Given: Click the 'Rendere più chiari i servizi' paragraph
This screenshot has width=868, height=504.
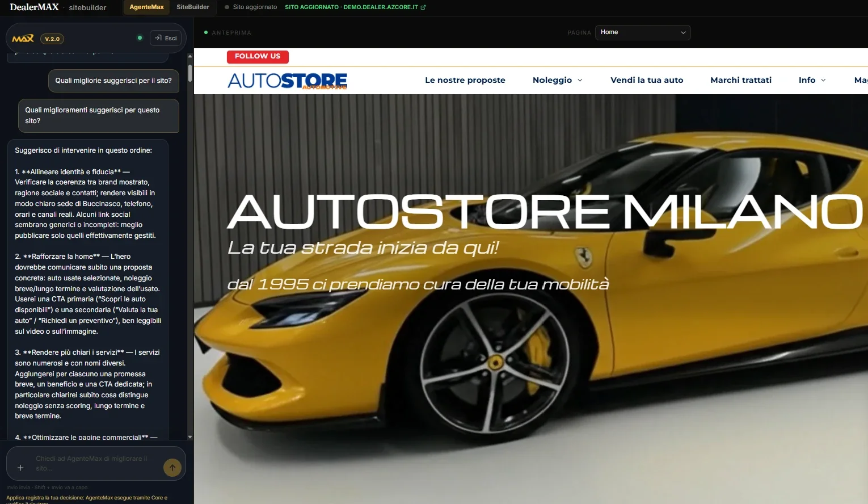Looking at the screenshot, I should point(89,384).
